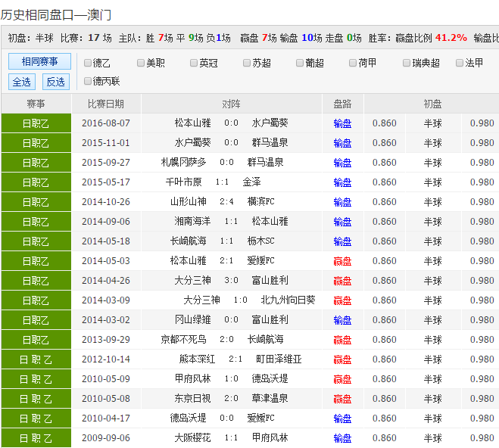Screen dimensions: 499x448
Task: Select the 葡超 checkbox
Action: click(x=299, y=63)
